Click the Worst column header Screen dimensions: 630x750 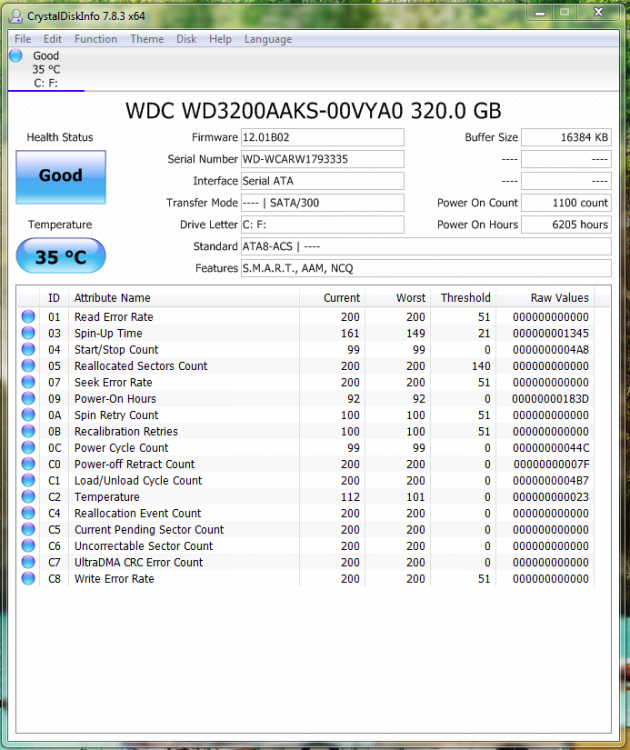[x=398, y=298]
